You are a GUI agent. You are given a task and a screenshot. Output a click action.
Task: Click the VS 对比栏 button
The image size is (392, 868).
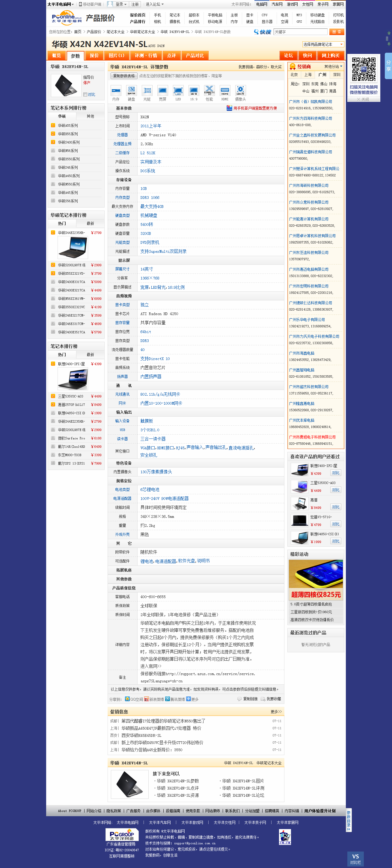[x=355, y=858]
